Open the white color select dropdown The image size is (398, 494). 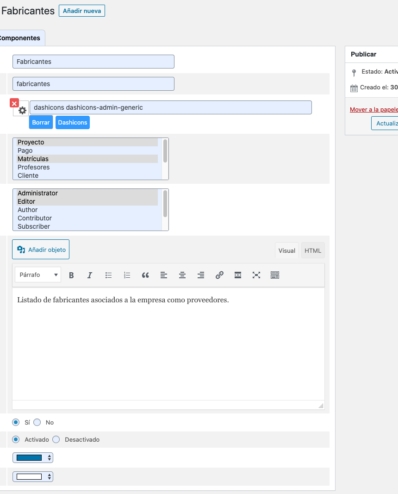tap(33, 477)
